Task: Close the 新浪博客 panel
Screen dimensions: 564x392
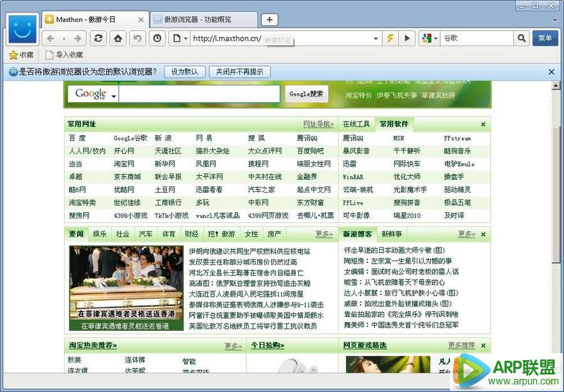Action: click(x=483, y=234)
